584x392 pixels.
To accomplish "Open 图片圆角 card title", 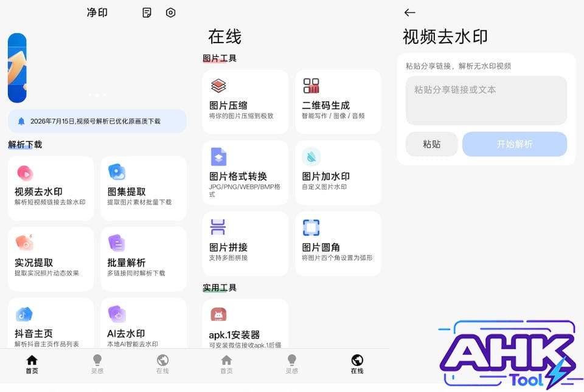I will [321, 247].
